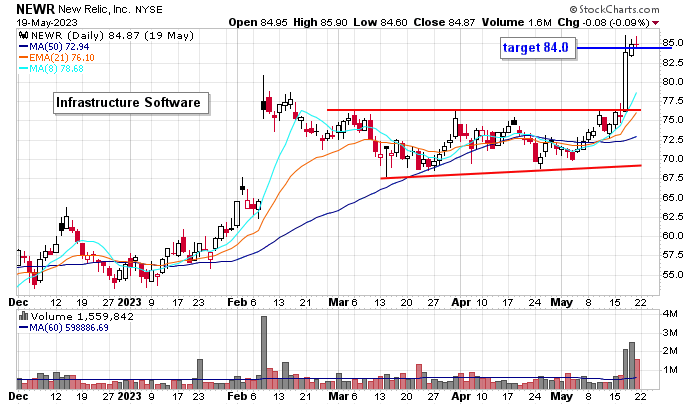
Task: Select the 'target 84.0' annotation box
Action: (x=540, y=48)
